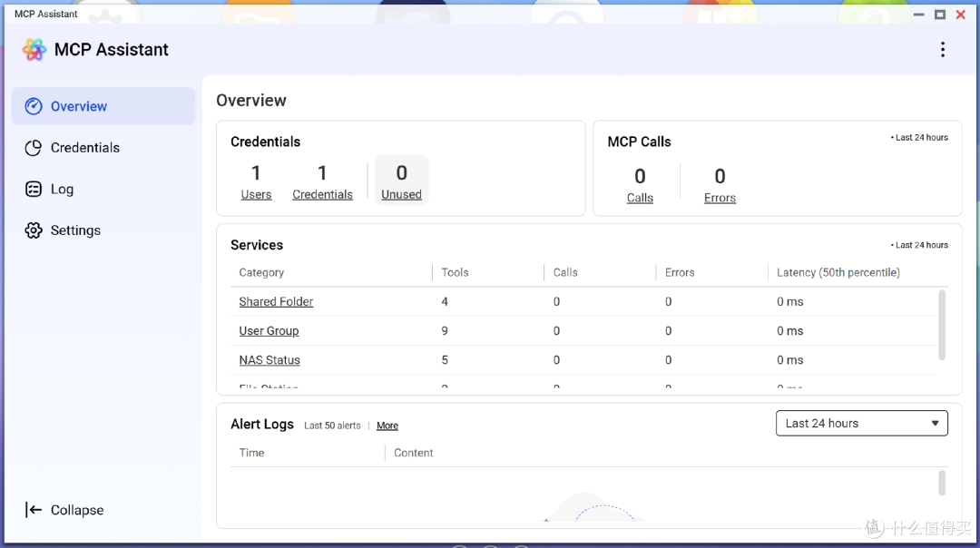Click the 0 ms latency in NAS Status row

[790, 360]
